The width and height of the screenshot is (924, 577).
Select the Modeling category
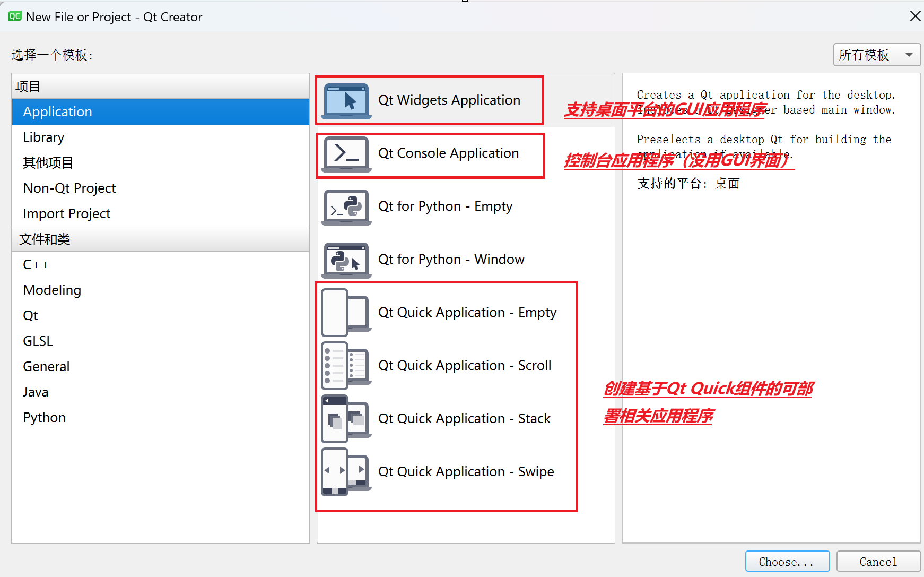click(x=160, y=290)
